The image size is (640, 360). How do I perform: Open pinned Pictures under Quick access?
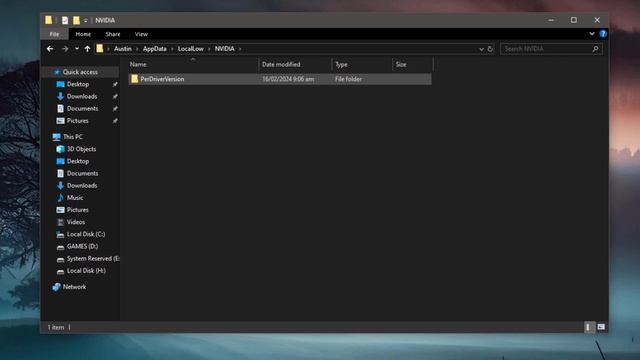[x=78, y=121]
